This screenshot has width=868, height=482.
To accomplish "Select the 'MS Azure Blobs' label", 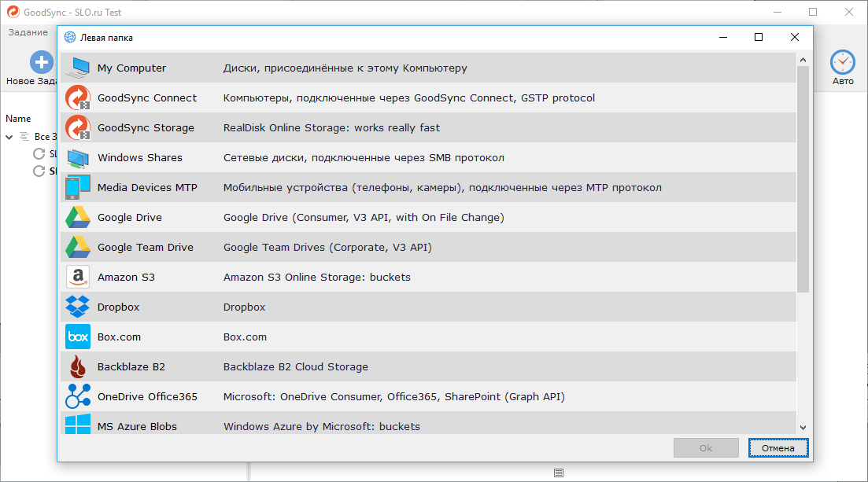I will coord(137,427).
